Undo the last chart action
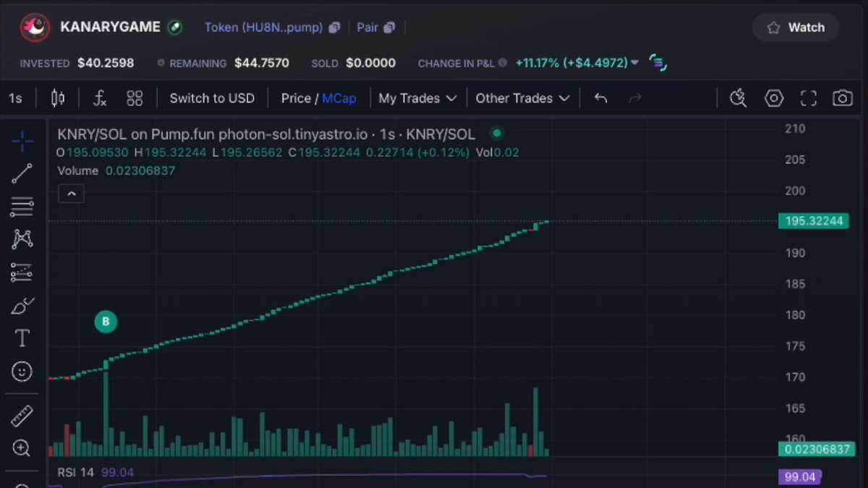This screenshot has width=868, height=488. [x=600, y=98]
